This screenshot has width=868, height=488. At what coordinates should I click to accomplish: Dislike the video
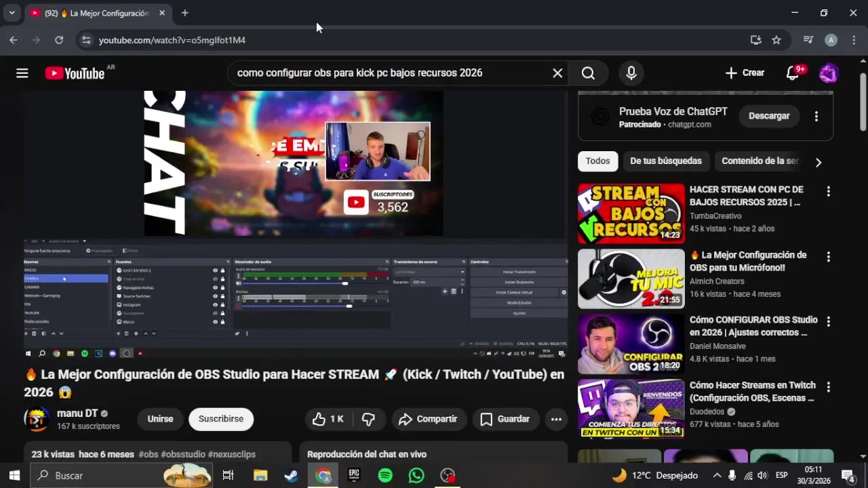(x=368, y=420)
